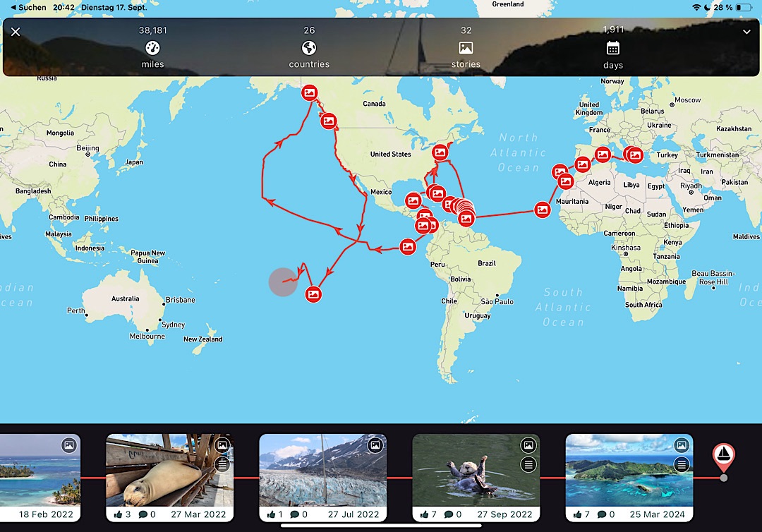This screenshot has width=762, height=532.
Task: Tap the days calendar icon
Action: [x=613, y=48]
